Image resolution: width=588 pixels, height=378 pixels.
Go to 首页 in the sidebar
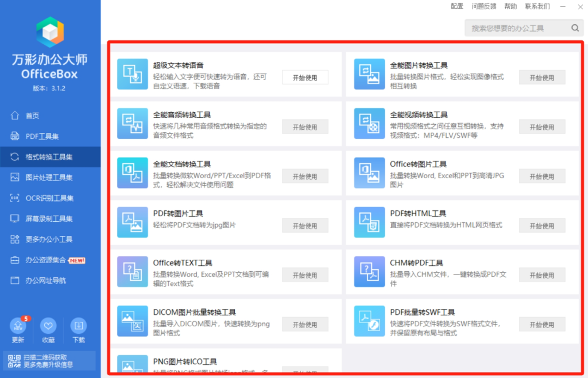(32, 115)
